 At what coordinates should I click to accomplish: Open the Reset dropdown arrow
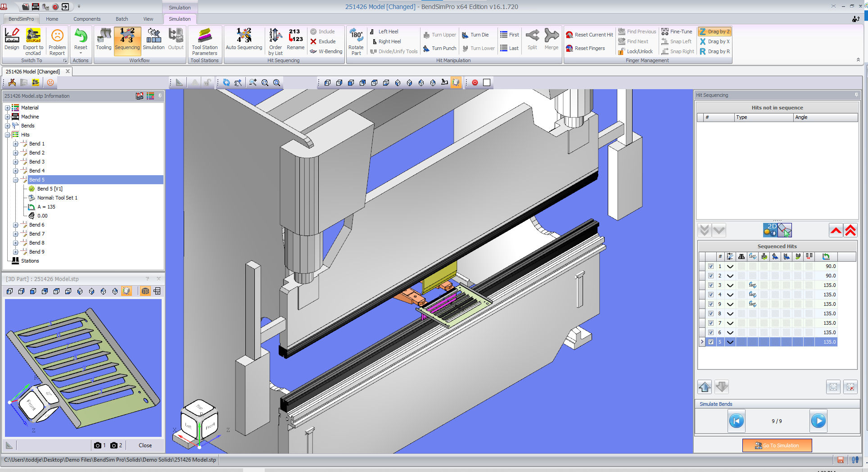tap(81, 53)
